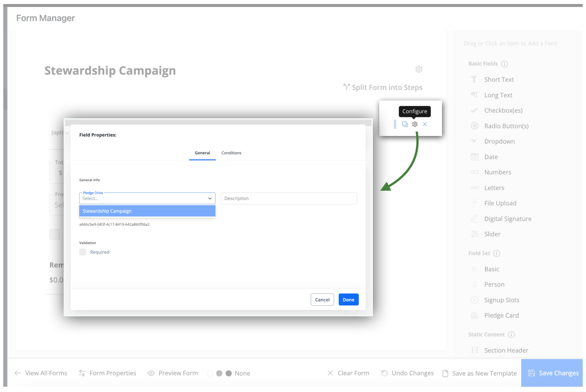Select the General tab

[202, 153]
